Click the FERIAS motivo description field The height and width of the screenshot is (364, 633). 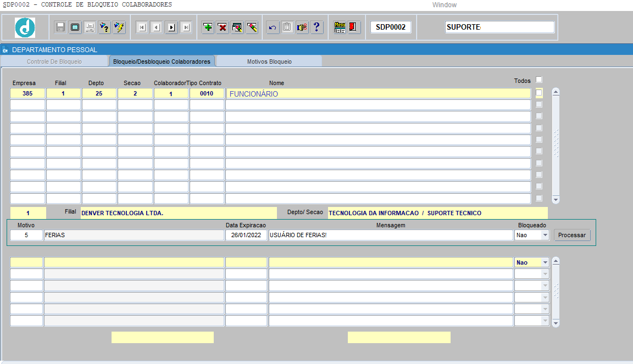[134, 235]
